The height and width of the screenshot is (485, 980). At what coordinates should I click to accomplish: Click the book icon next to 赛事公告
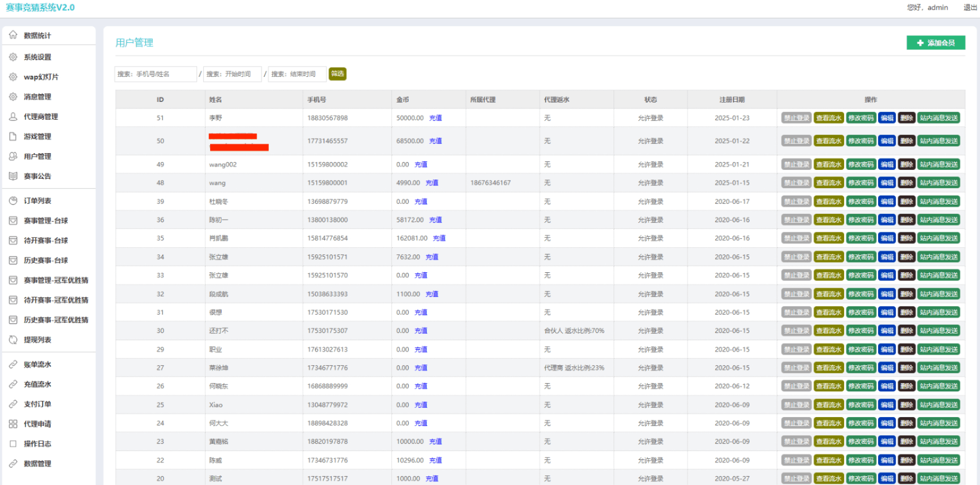(x=13, y=176)
